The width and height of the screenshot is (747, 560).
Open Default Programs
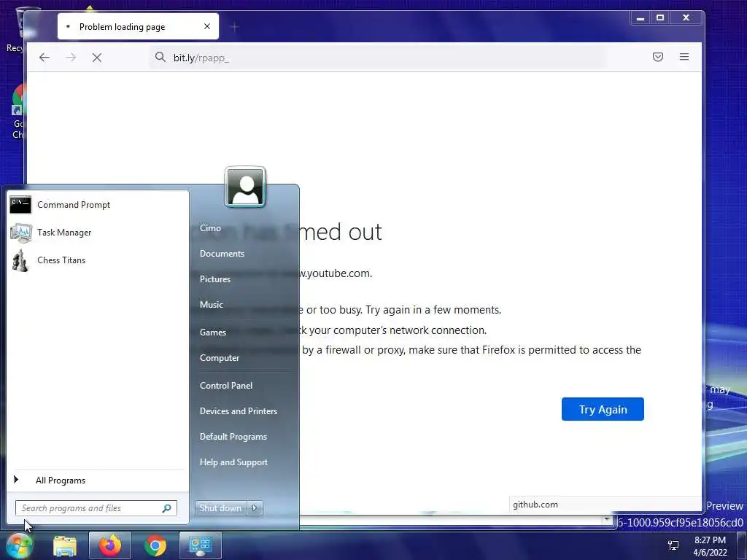click(233, 437)
